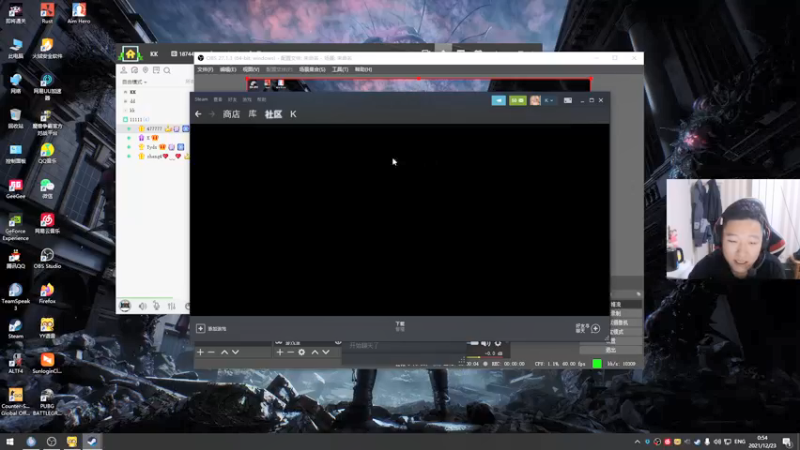The height and width of the screenshot is (450, 800).
Task: Expand the 自由模式 mode dropdown in KK window
Action: 135,82
